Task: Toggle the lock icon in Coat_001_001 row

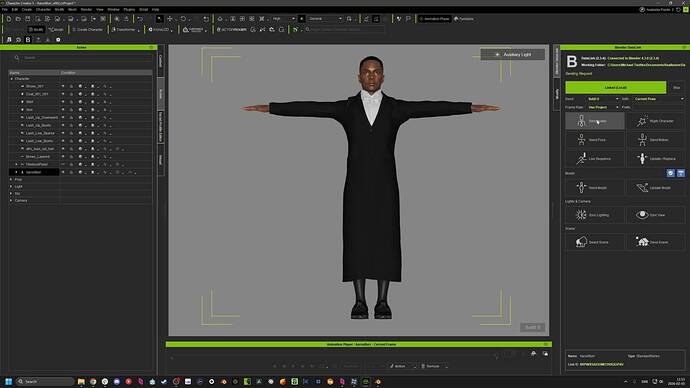Action: click(71, 94)
